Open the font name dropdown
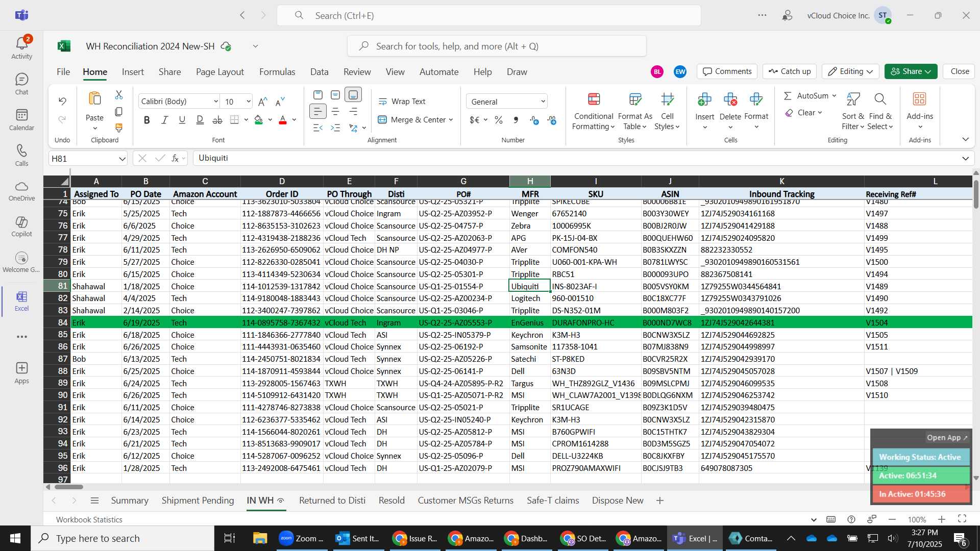 215,102
